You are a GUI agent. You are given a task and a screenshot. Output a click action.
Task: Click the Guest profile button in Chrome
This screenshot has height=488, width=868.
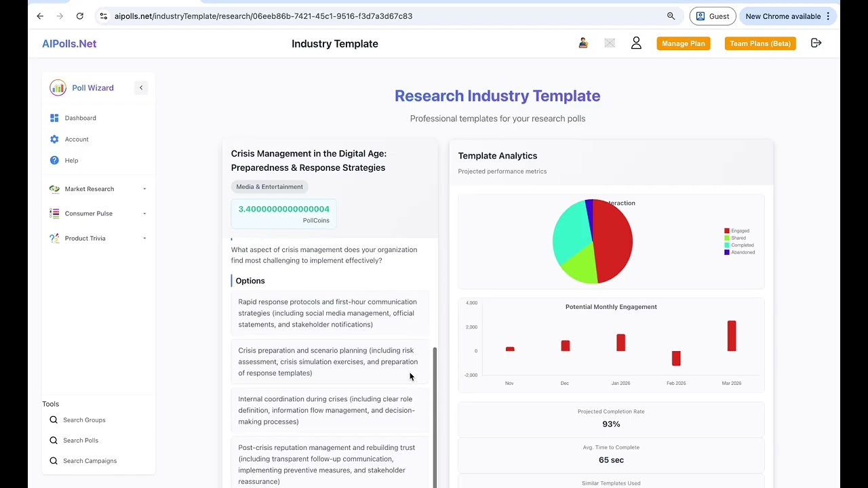[x=713, y=16]
